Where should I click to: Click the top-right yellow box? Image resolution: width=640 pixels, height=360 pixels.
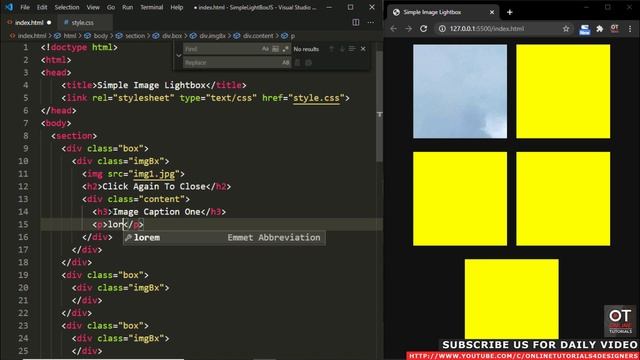point(563,91)
